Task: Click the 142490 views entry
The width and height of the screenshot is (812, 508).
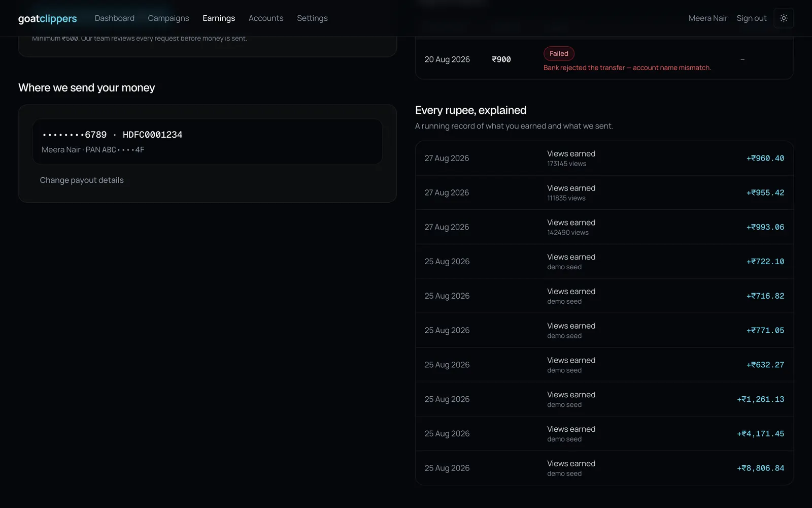Action: pyautogui.click(x=568, y=233)
